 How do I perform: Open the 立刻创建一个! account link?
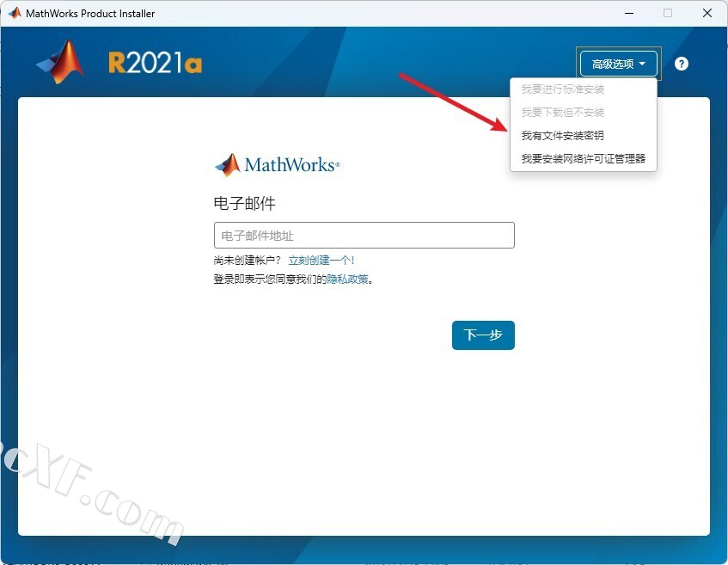point(321,261)
